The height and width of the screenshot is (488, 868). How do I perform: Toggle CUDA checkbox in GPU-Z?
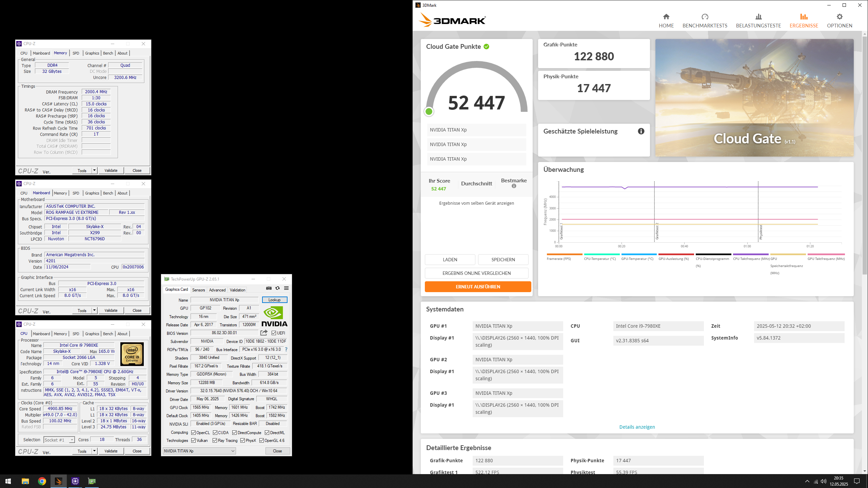point(215,433)
